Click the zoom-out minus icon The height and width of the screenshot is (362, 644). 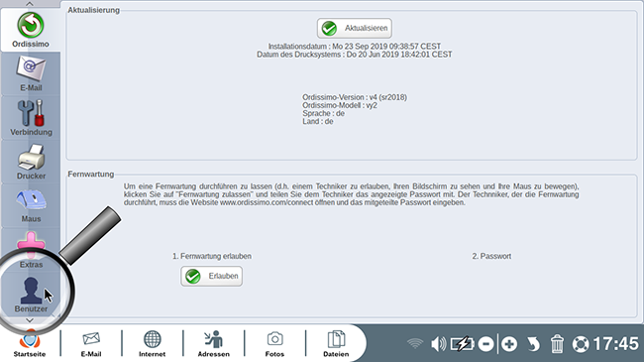point(485,344)
